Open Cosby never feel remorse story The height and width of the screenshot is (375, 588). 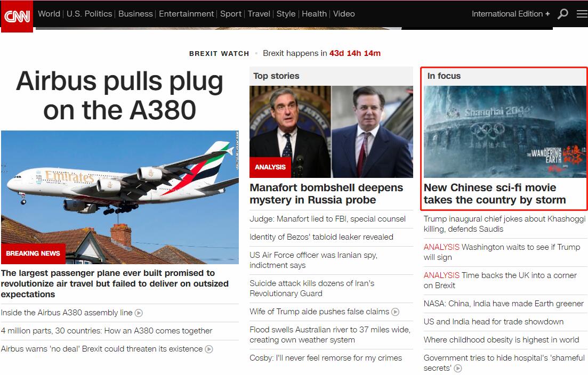pos(326,358)
